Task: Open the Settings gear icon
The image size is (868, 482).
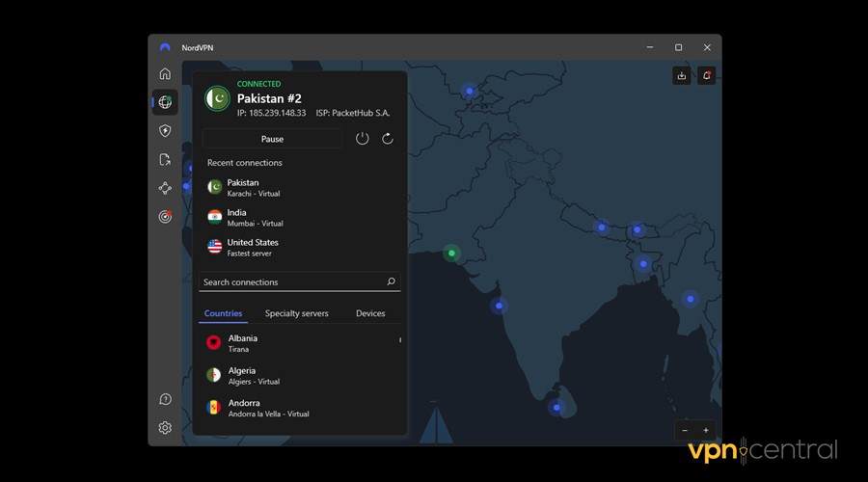Action: pyautogui.click(x=165, y=428)
